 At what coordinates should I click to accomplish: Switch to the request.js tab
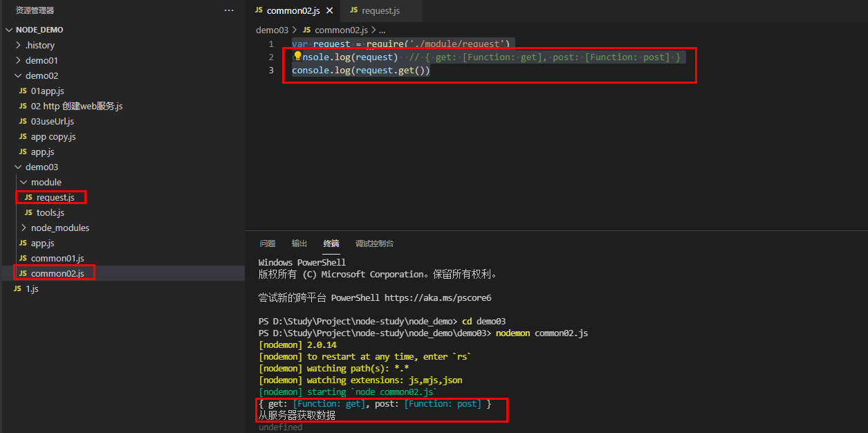[x=380, y=10]
